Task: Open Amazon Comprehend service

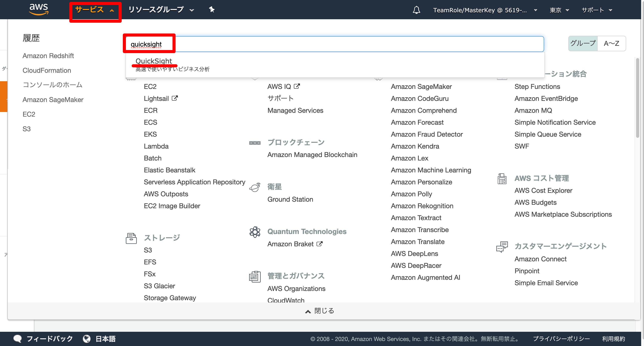Action: pos(424,110)
